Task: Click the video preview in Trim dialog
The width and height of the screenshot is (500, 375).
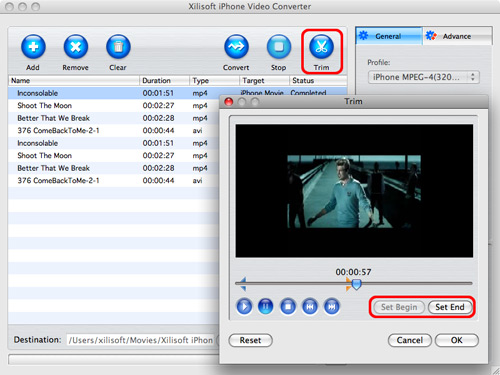Action: tap(354, 191)
